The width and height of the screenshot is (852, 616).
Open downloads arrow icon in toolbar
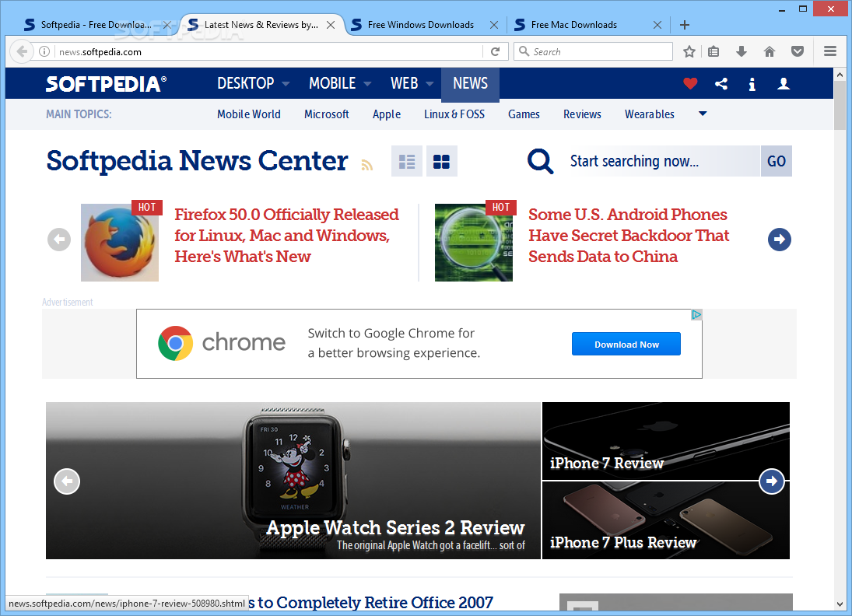742,51
